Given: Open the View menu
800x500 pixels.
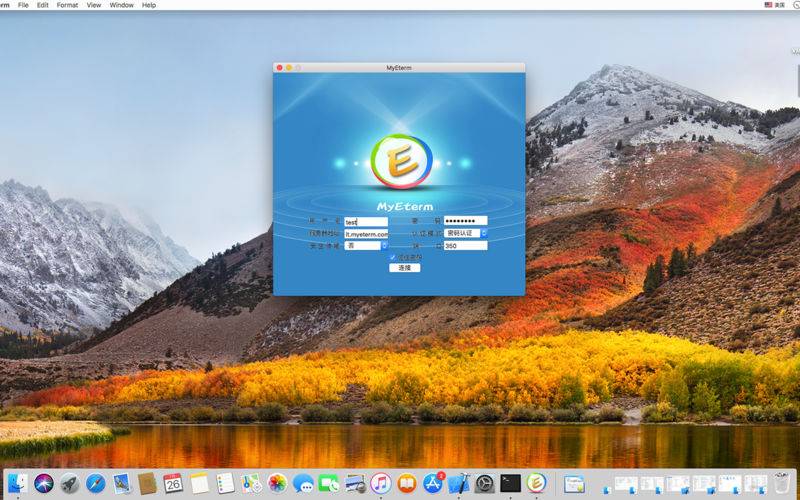Looking at the screenshot, I should [94, 5].
